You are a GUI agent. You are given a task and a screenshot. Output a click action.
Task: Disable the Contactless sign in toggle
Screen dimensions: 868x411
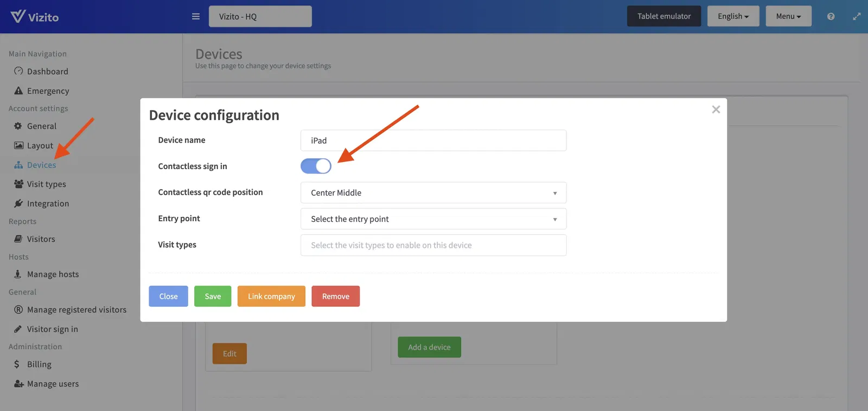coord(316,166)
